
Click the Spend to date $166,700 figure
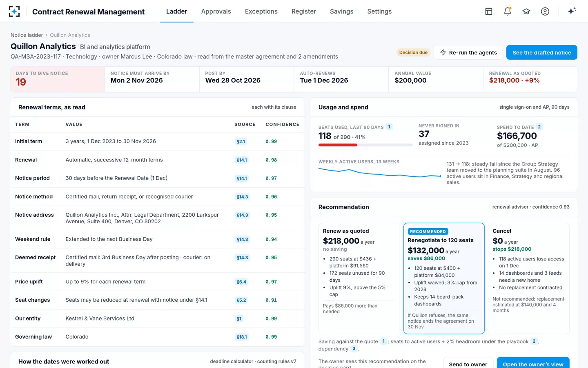pyautogui.click(x=517, y=136)
